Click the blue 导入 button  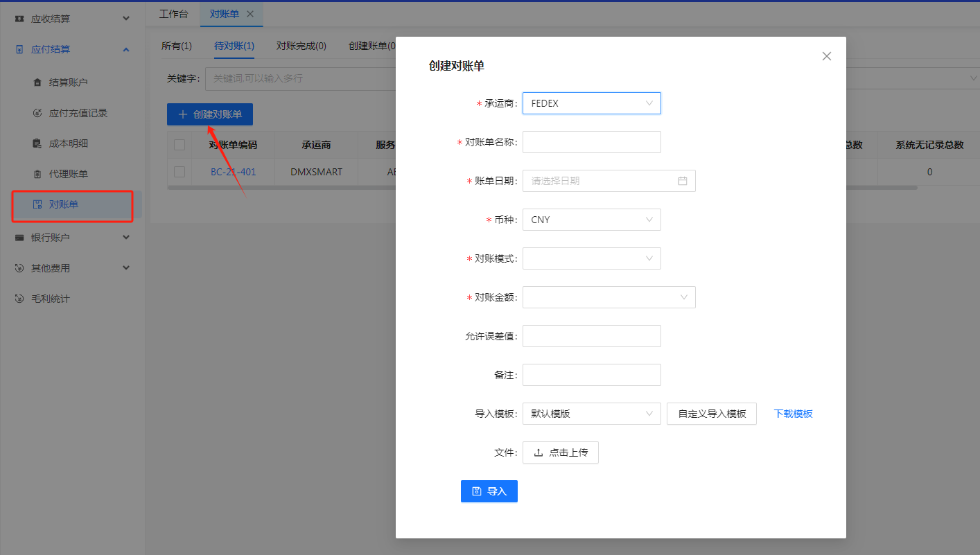pos(489,491)
